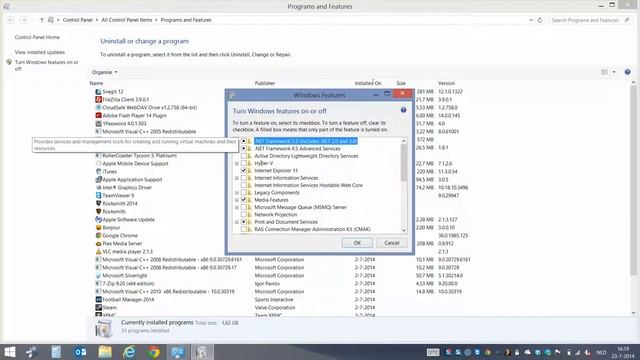Uncheck Internet Explorer 11 feature
Image resolution: width=640 pixels, height=360 pixels.
[244, 171]
